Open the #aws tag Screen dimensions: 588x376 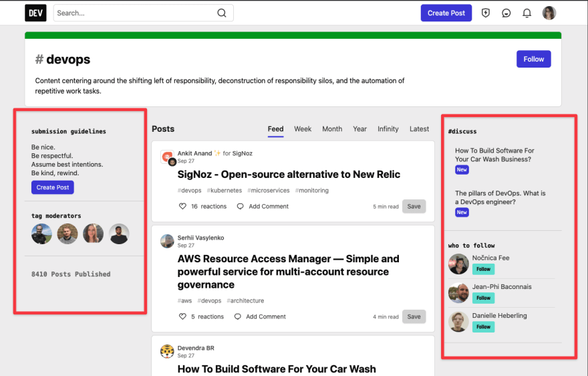pyautogui.click(x=184, y=301)
